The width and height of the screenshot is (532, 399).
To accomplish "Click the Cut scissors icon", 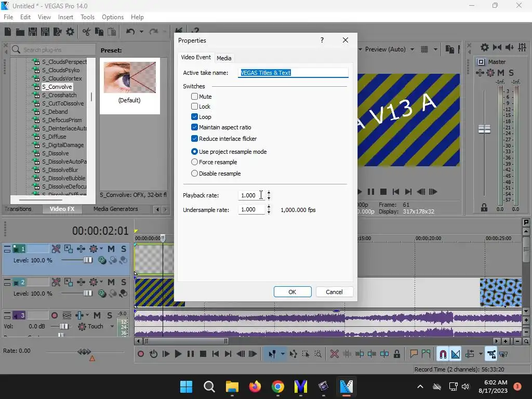I will pyautogui.click(x=87, y=32).
